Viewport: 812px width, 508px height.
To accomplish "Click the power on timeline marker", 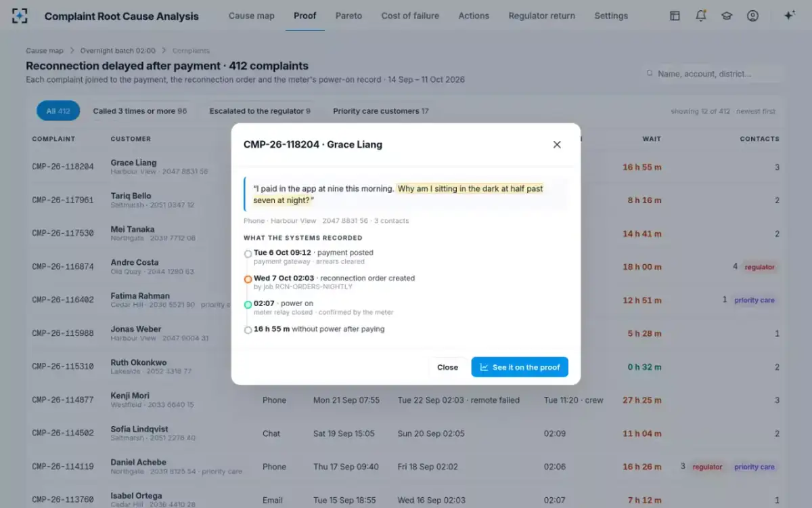I will pos(248,305).
